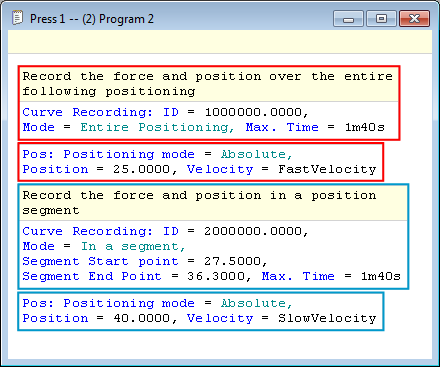The width and height of the screenshot is (440, 367).
Task: Click 'Segment End Point = 36.3000' value
Action: pyautogui.click(x=215, y=276)
